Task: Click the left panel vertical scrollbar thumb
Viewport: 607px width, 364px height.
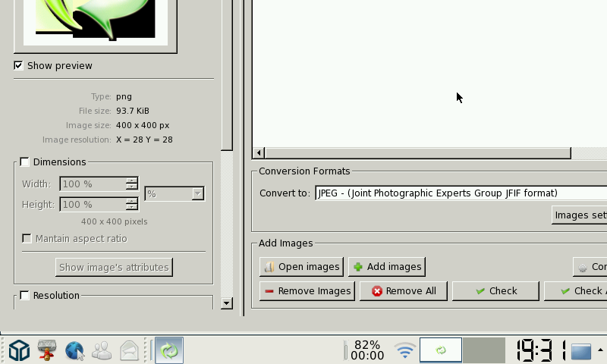Action: [x=227, y=74]
